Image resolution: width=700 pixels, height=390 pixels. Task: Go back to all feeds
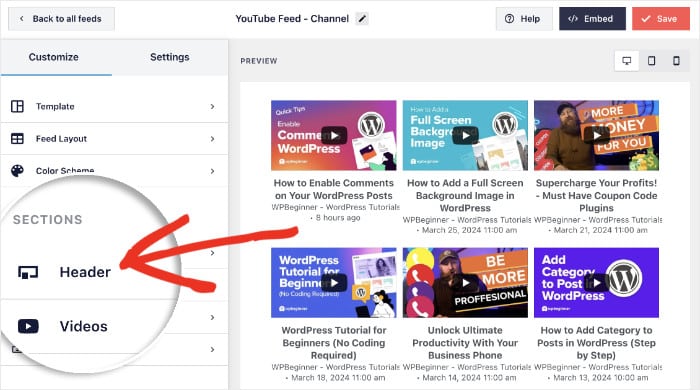(61, 19)
